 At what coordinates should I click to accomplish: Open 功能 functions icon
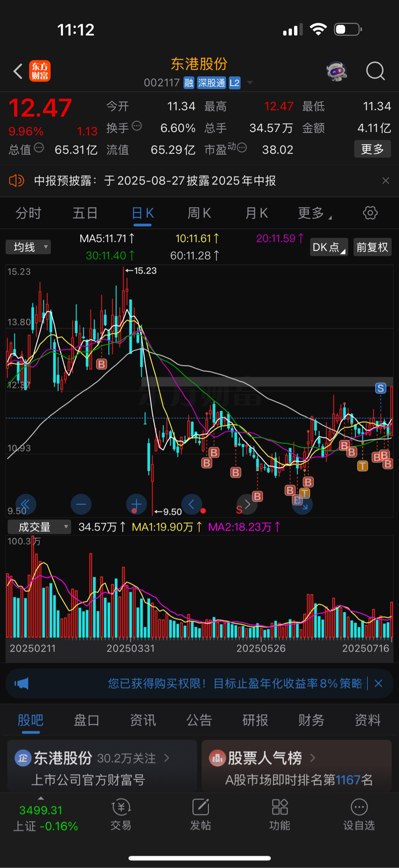pyautogui.click(x=280, y=814)
